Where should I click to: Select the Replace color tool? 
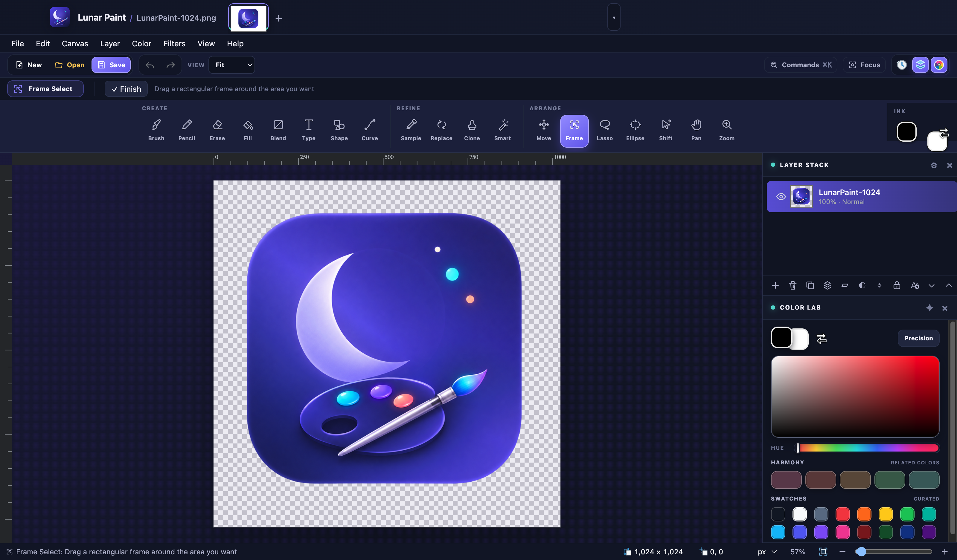click(x=441, y=131)
